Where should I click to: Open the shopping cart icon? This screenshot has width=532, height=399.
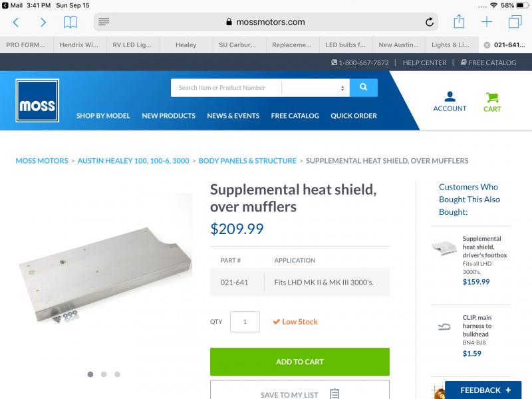[x=491, y=98]
